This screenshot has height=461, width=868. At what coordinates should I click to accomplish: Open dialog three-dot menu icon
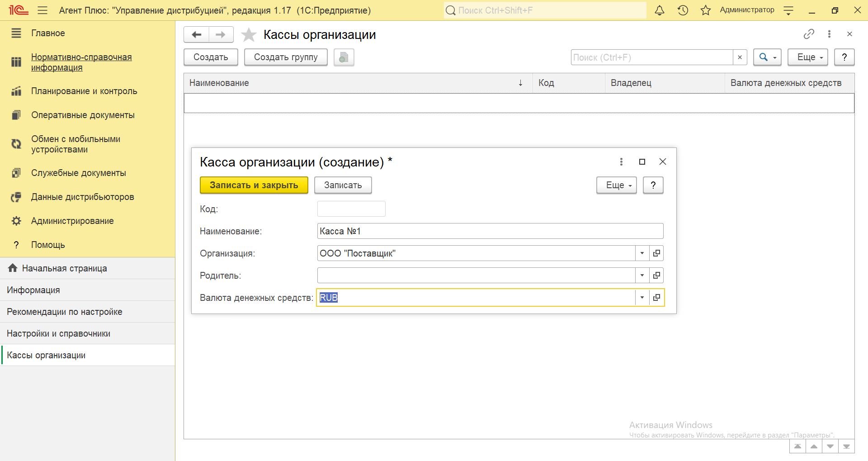point(621,162)
